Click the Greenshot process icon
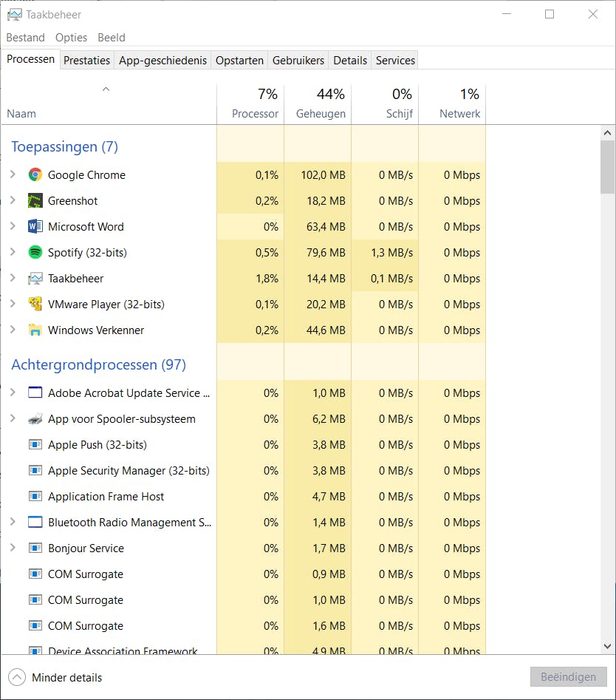Screen dimensions: 616x700 pos(35,201)
